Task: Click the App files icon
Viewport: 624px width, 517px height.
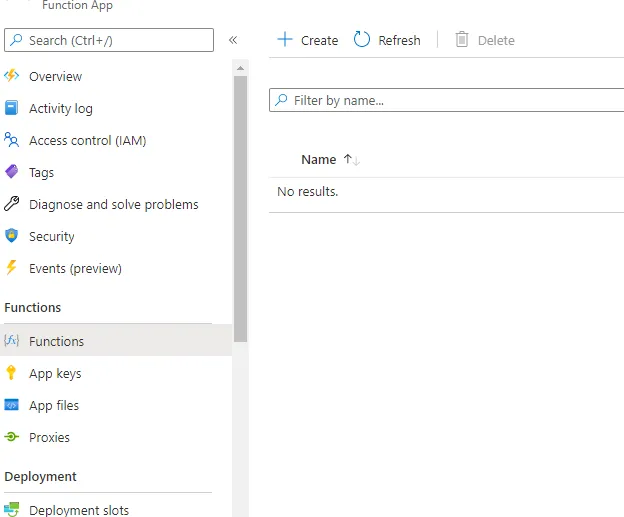Action: tap(12, 405)
